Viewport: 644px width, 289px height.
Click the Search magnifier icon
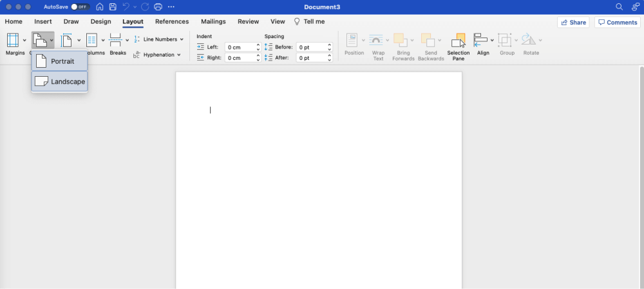coord(620,7)
